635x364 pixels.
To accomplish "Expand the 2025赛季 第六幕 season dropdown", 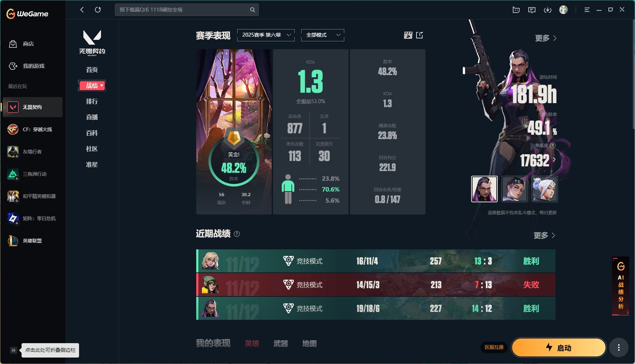I will 266,35.
